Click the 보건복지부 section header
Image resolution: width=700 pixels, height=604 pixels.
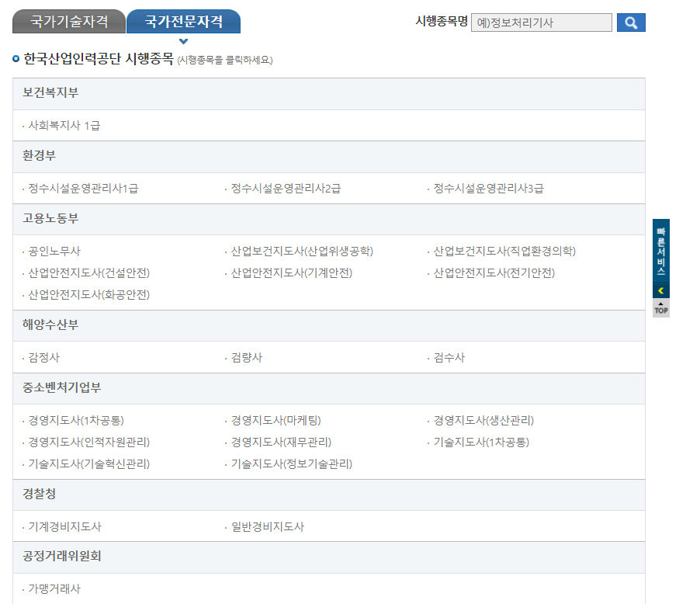[328, 94]
